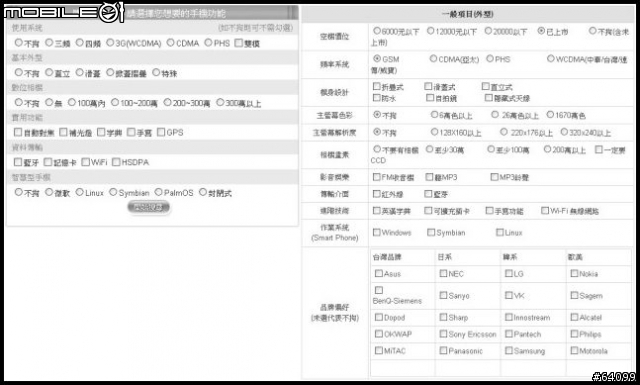This screenshot has width=640, height=385.
Task: Tick the 紅外線 checkbox
Action: click(x=377, y=194)
